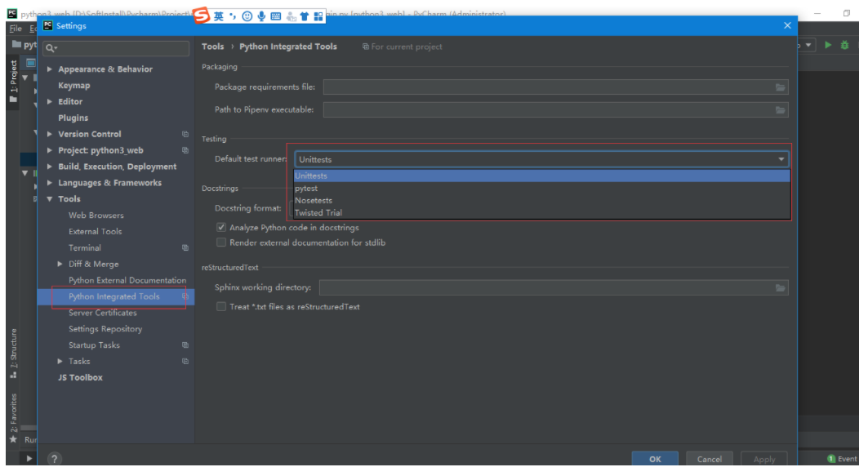The height and width of the screenshot is (476, 868).
Task: Click Tools breadcrumb in header
Action: 213,47
